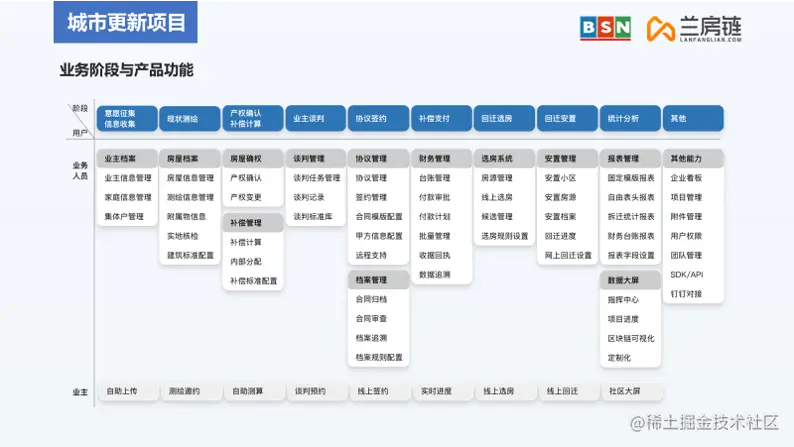The height and width of the screenshot is (447, 794).
Task: Click the 档案管理 module header
Action: coord(378,280)
